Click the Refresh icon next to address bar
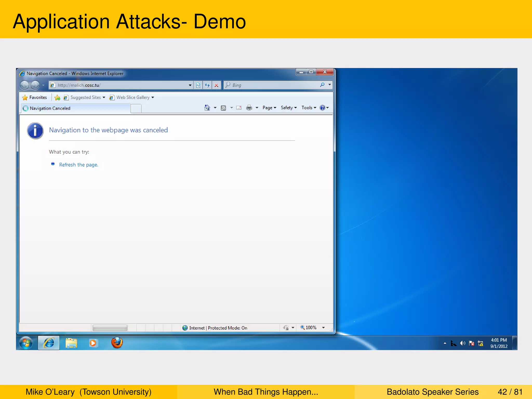The width and height of the screenshot is (532, 399). coord(207,85)
